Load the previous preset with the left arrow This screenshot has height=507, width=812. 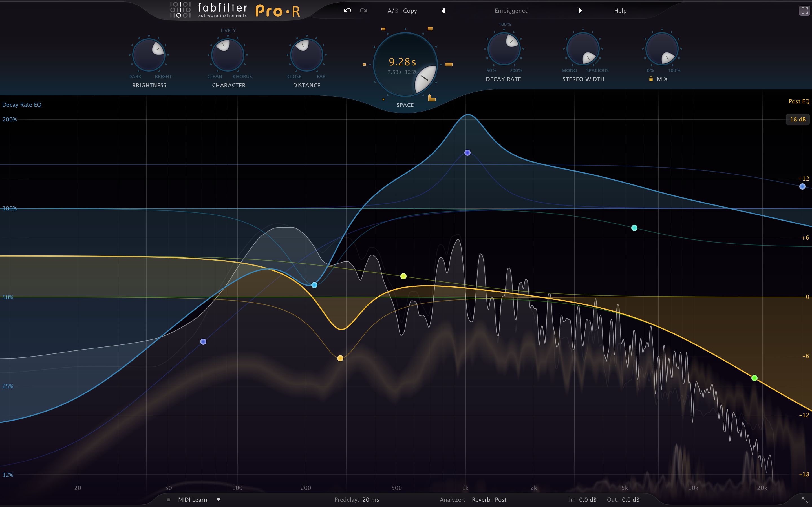pyautogui.click(x=443, y=11)
